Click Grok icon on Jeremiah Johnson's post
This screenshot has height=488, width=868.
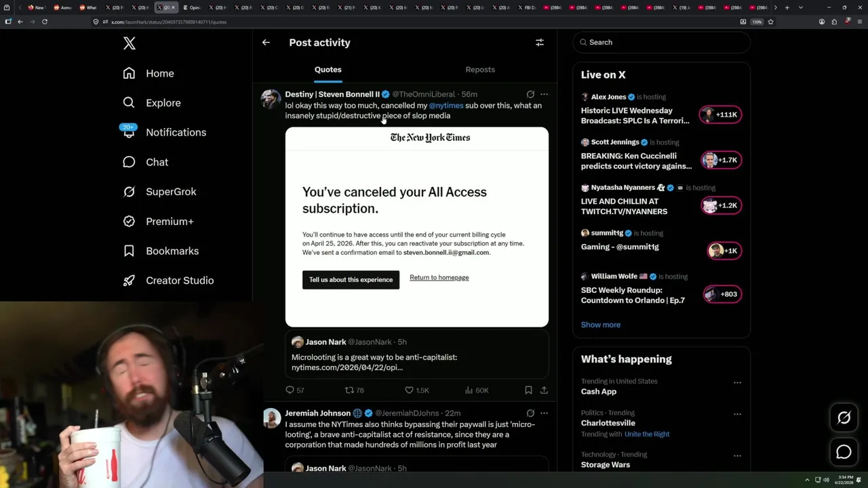pos(530,413)
